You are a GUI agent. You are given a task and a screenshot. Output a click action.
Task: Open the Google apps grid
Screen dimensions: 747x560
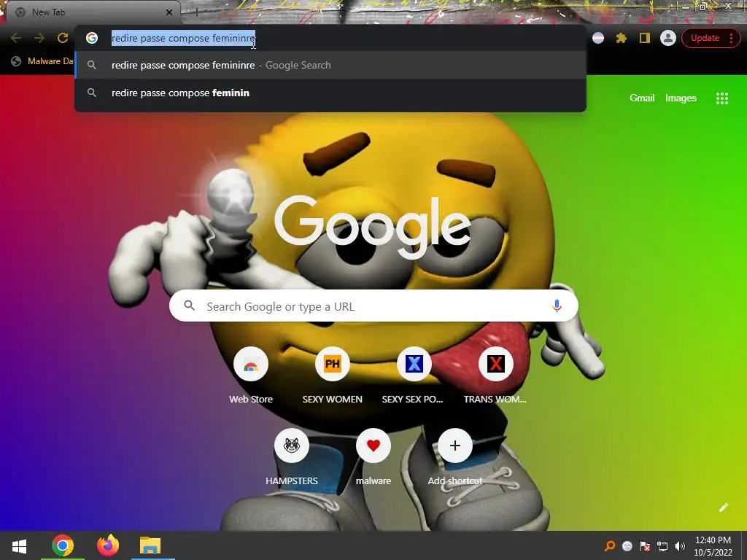722,98
